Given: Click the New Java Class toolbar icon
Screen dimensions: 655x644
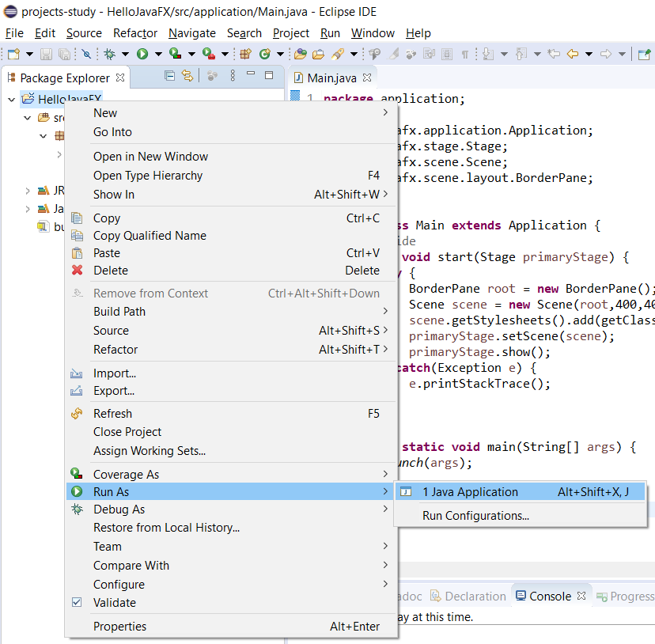Looking at the screenshot, I should 264,54.
